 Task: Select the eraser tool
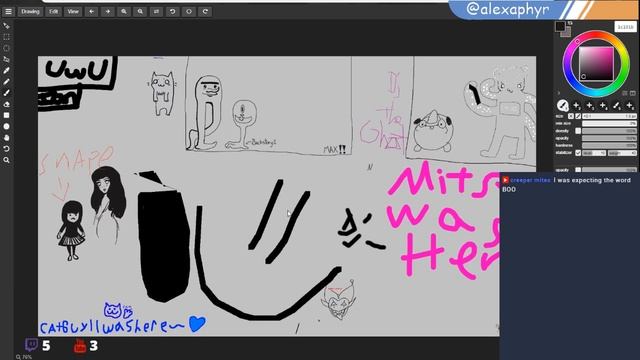coord(7,104)
